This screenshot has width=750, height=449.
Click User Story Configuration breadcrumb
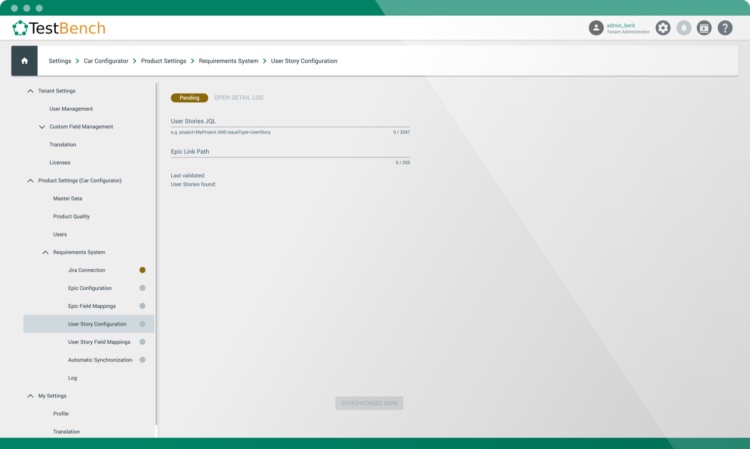(x=304, y=61)
